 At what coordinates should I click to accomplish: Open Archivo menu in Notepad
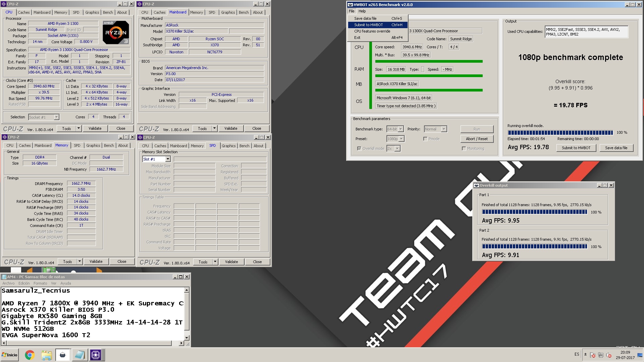pos(8,283)
